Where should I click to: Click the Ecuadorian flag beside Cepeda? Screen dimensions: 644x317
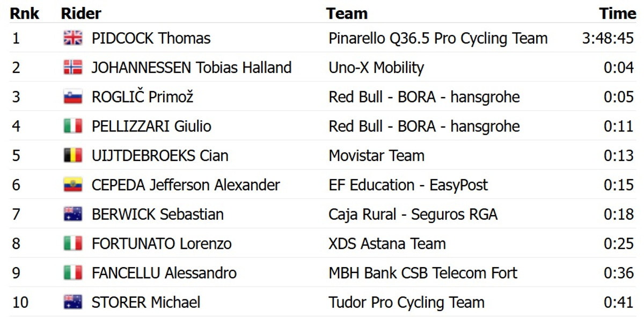[x=73, y=185]
